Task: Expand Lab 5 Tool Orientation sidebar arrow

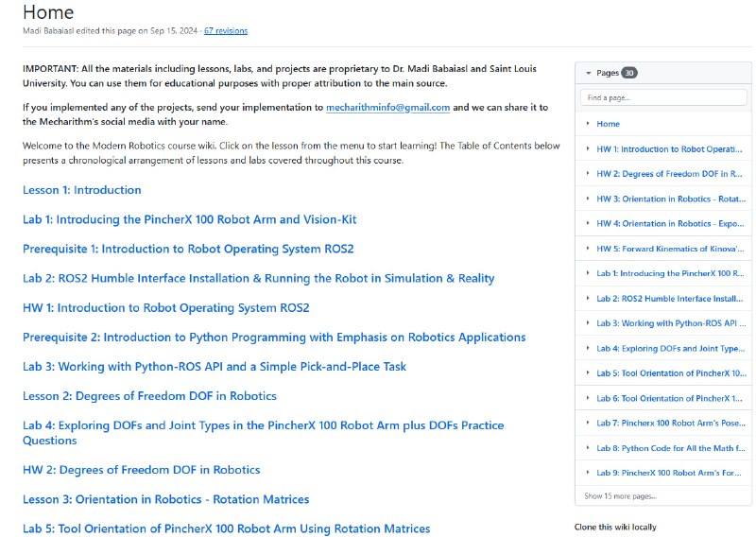Action: point(588,373)
